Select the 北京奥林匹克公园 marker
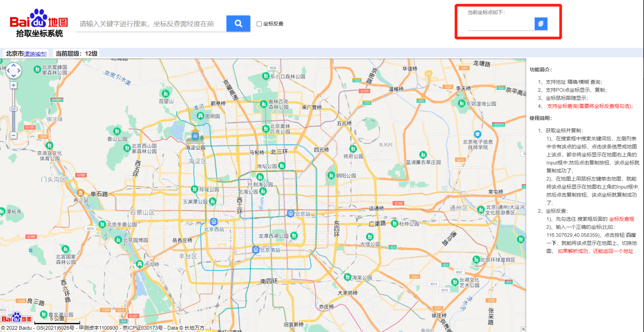The image size is (644, 332). coord(266,129)
